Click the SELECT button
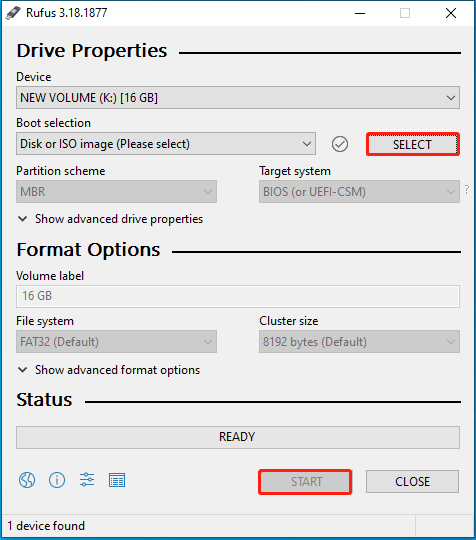 point(413,144)
